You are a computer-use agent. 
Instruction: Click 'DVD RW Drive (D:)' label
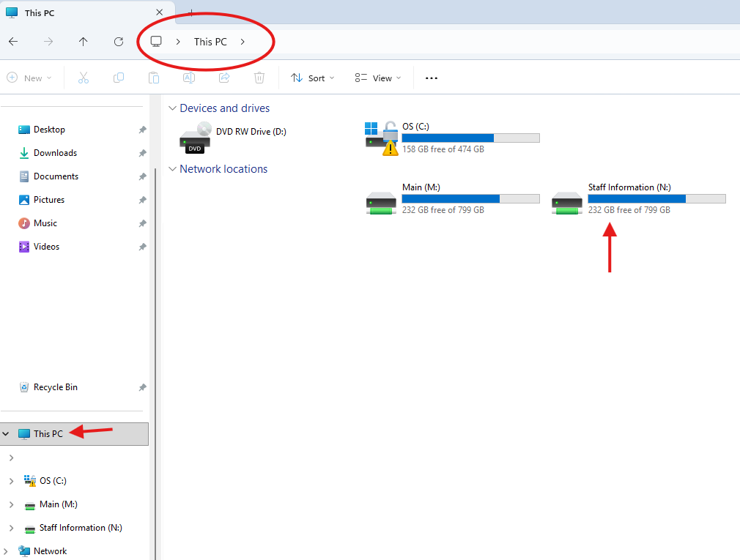click(251, 132)
